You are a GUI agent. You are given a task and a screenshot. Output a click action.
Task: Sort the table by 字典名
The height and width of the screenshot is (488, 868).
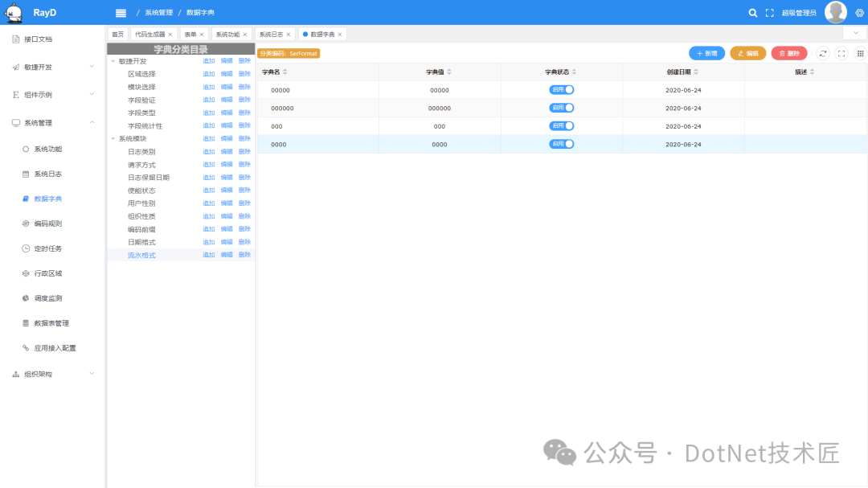point(285,72)
